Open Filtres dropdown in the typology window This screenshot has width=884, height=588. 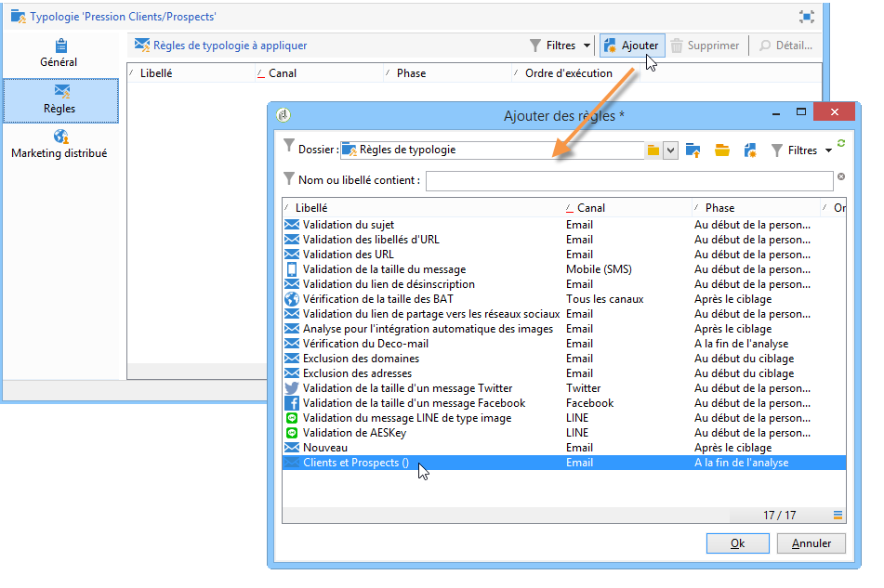tap(560, 46)
